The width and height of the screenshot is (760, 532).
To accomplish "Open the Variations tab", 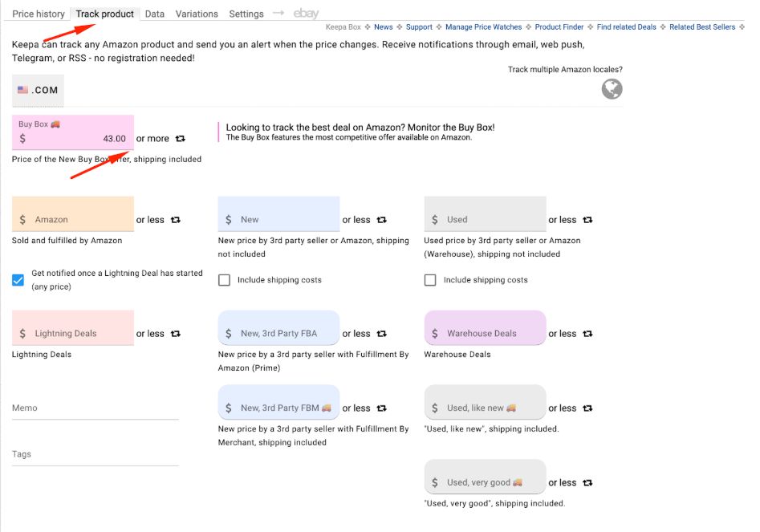I will click(x=197, y=14).
